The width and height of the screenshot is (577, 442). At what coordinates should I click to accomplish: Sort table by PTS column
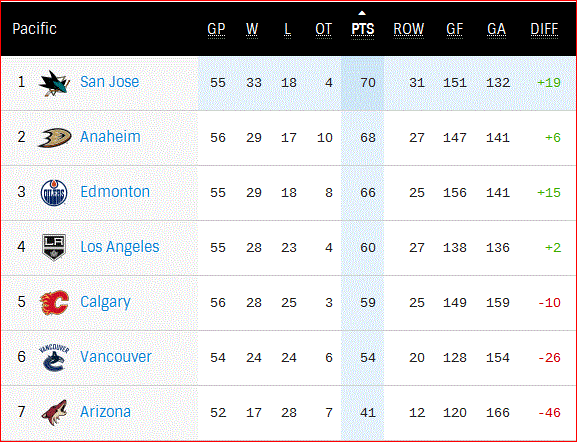pyautogui.click(x=363, y=29)
